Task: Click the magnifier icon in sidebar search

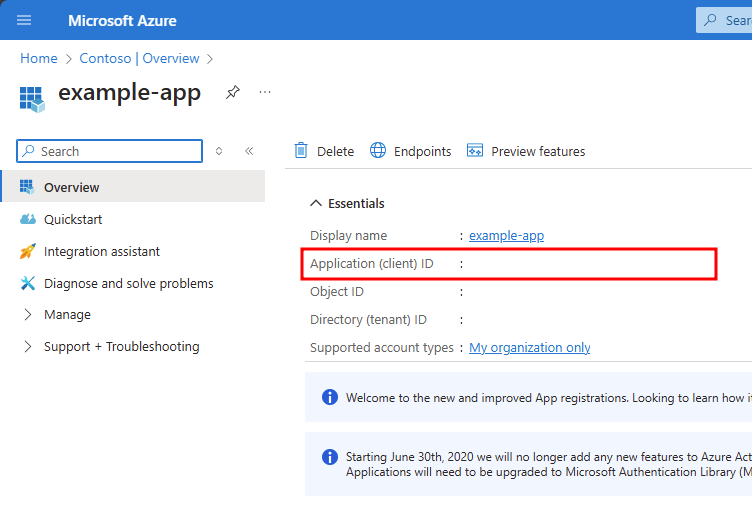Action: tap(29, 151)
